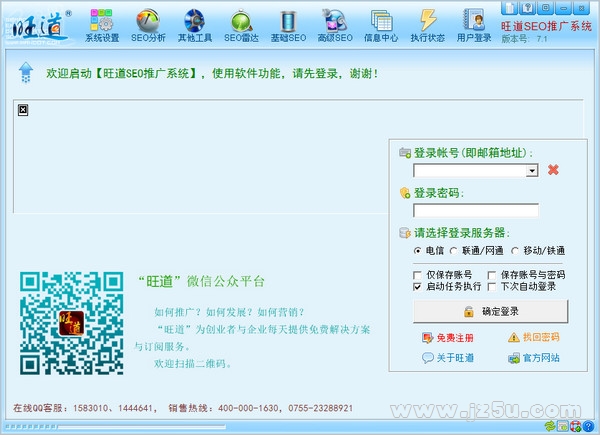Launch the SEO雷达 module
600x435 pixels.
click(241, 25)
